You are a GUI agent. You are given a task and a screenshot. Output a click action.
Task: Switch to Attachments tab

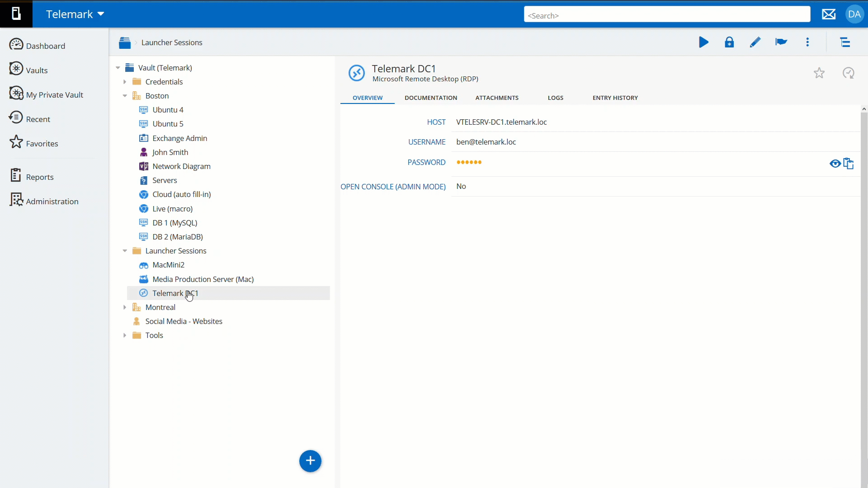pyautogui.click(x=497, y=98)
